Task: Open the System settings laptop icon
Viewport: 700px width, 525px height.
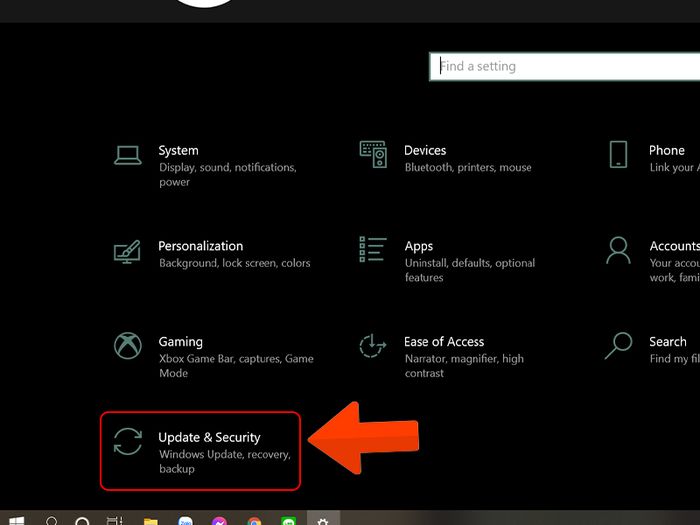Action: (128, 155)
